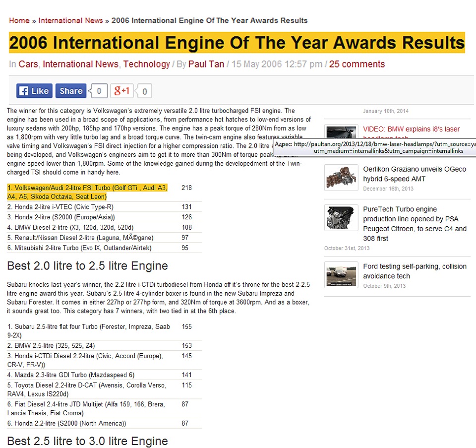Click the score 95 cell
The height and width of the screenshot is (448, 476).
(185, 248)
